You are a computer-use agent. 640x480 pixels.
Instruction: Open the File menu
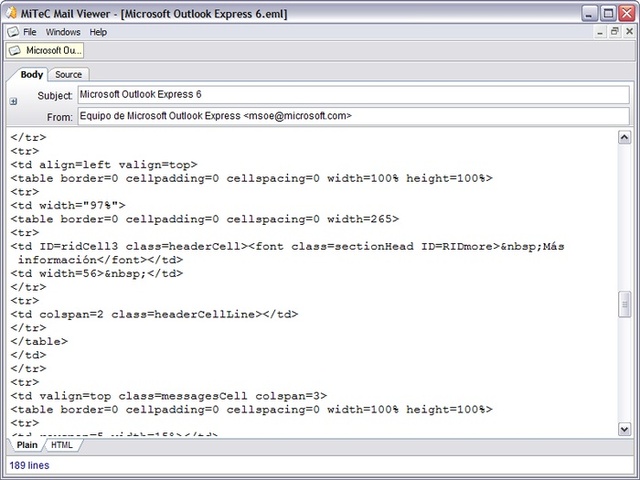pos(29,32)
